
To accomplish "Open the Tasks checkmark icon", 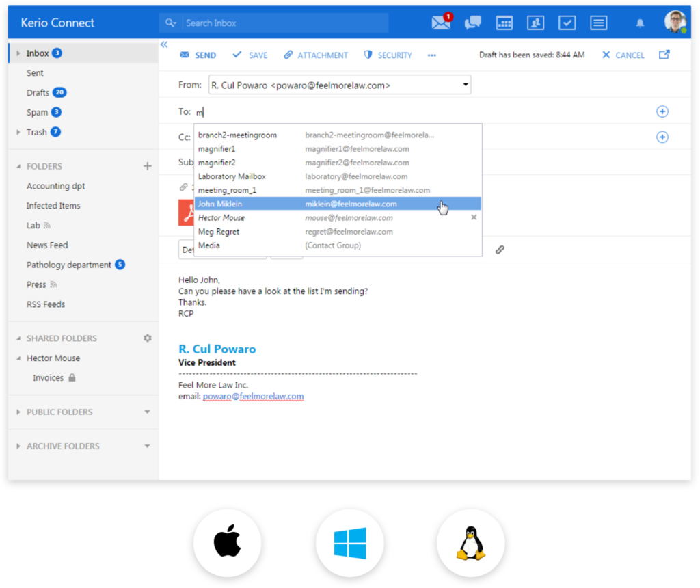I will pyautogui.click(x=567, y=23).
